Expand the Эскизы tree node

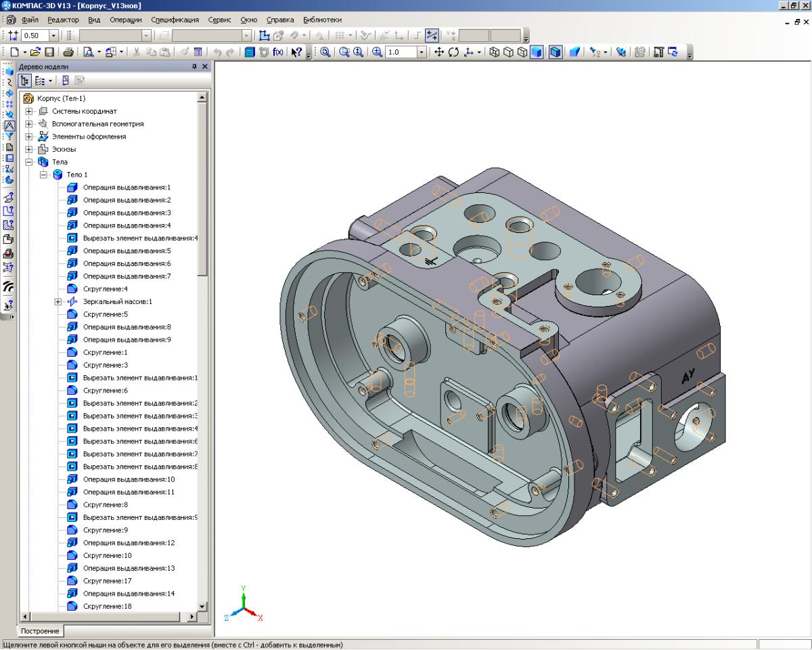pyautogui.click(x=29, y=149)
